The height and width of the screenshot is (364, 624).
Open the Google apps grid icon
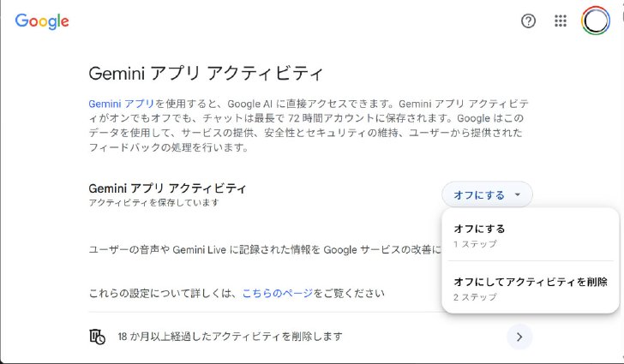[x=561, y=21]
